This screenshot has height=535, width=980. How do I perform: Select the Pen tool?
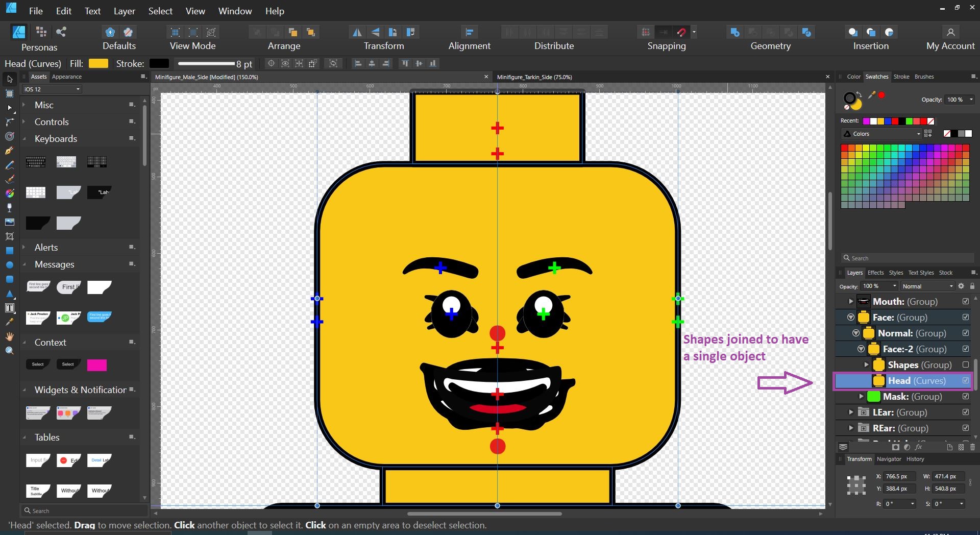click(x=9, y=151)
